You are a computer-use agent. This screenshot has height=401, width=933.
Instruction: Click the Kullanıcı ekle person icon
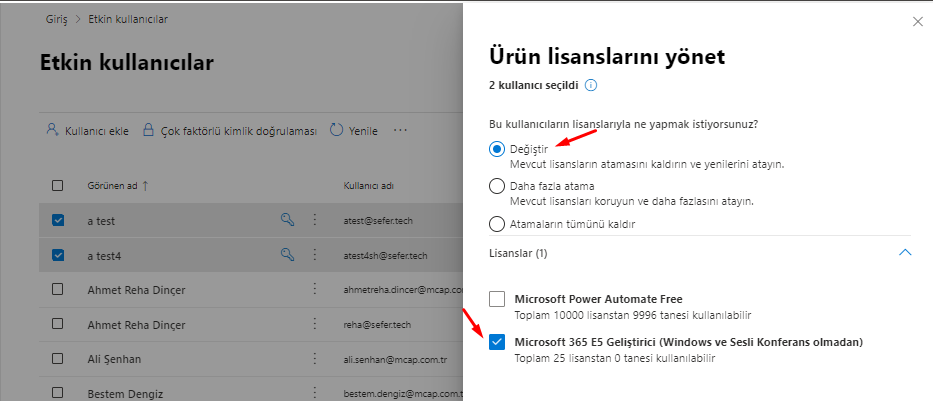(x=52, y=130)
